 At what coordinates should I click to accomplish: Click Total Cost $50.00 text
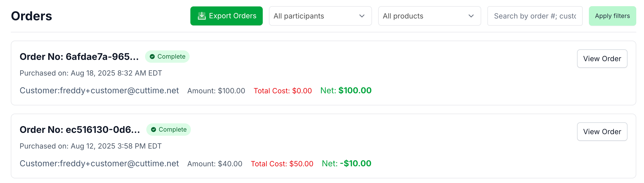click(282, 164)
